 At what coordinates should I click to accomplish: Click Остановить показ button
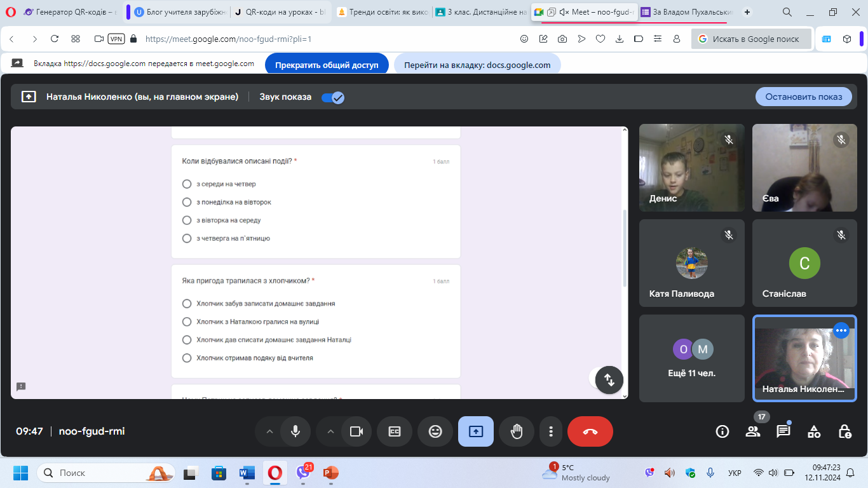tap(804, 97)
